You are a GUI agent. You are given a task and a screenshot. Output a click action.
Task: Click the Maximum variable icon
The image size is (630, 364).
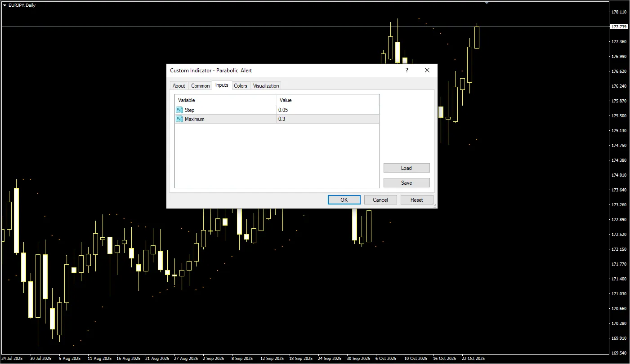coord(179,119)
